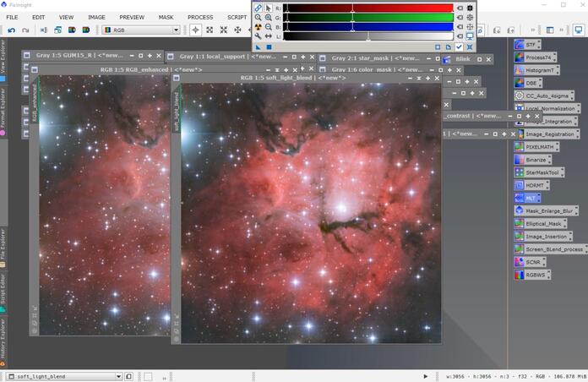Click the horizontal double-arrow icon in STF
This screenshot has height=382, width=588.
coord(268,36)
